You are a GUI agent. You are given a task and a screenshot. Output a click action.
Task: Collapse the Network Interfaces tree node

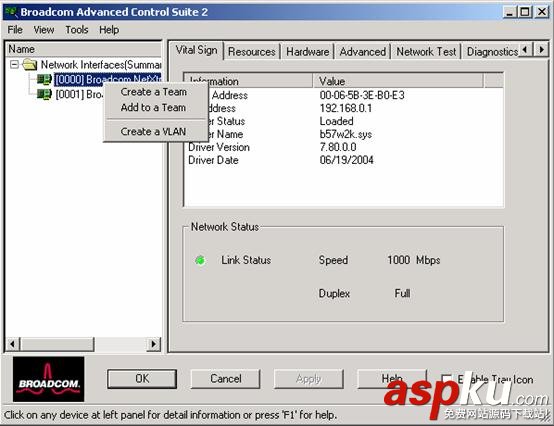click(14, 64)
